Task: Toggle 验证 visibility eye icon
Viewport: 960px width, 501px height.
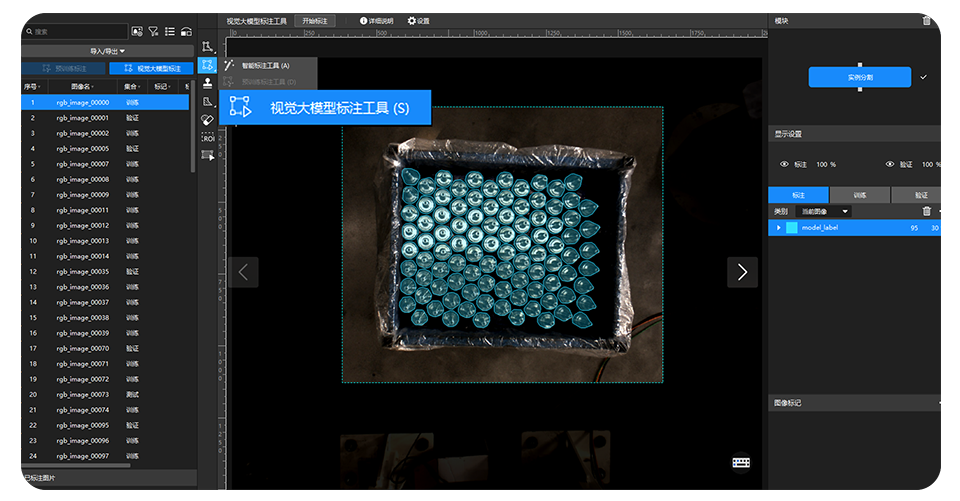Action: (x=890, y=164)
